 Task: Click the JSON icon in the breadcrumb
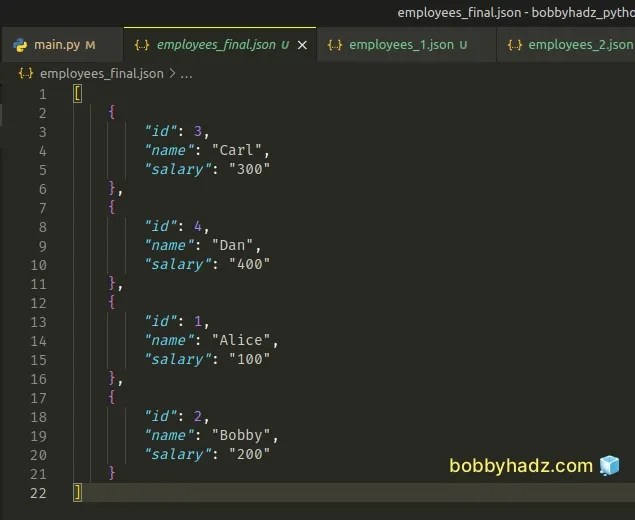pyautogui.click(x=26, y=73)
